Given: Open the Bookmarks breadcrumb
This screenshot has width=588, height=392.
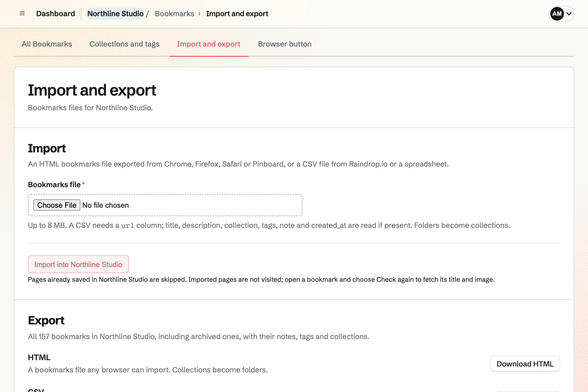Looking at the screenshot, I should coord(174,13).
